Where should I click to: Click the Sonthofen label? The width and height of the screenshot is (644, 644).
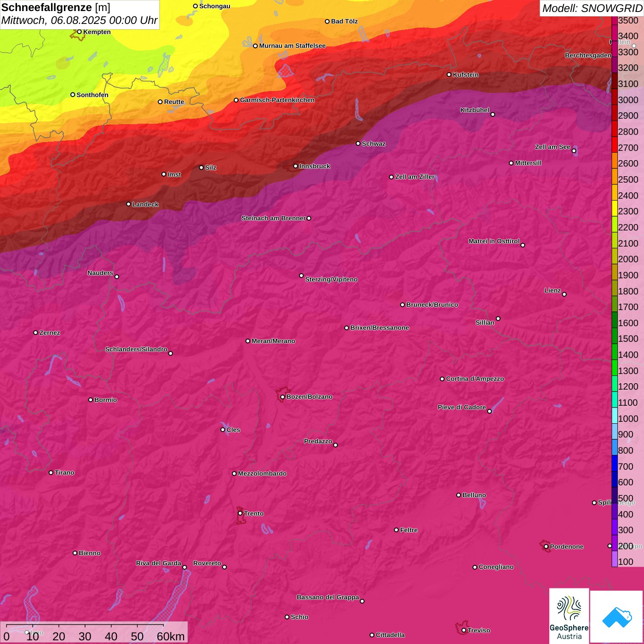coord(92,95)
